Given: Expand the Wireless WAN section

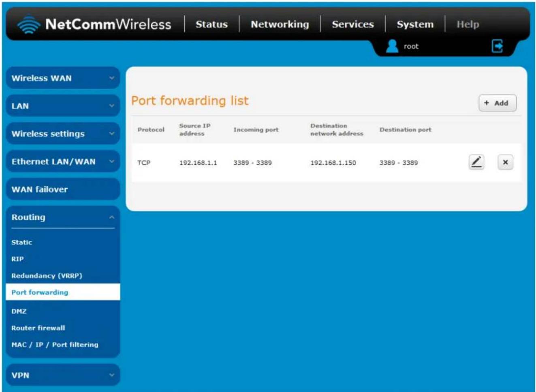Looking at the screenshot, I should (63, 78).
